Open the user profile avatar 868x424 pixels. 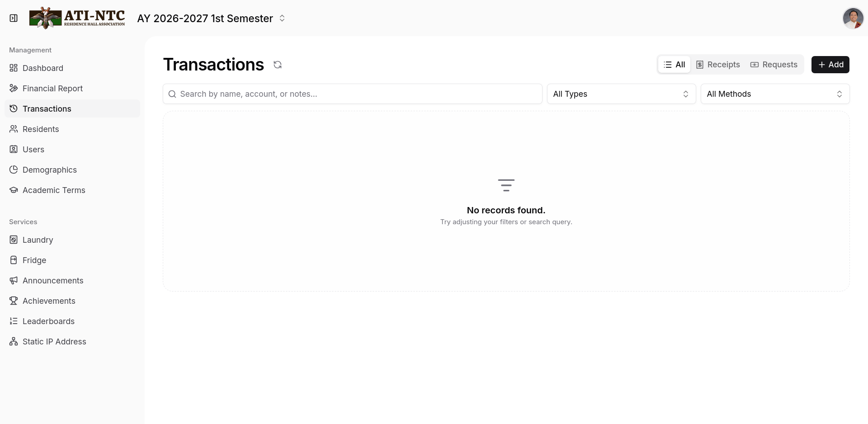pos(853,18)
